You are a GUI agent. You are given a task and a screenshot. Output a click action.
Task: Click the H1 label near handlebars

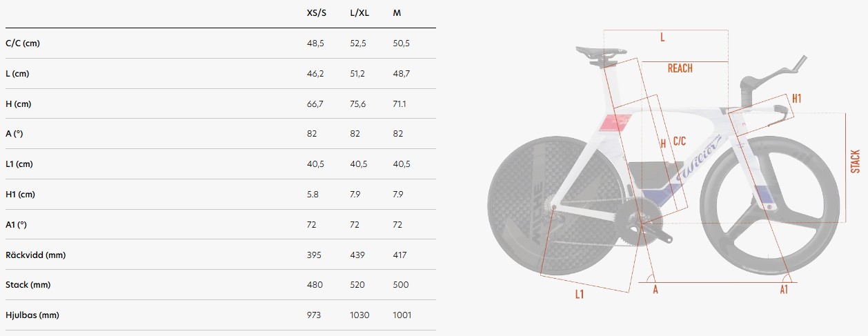796,99
